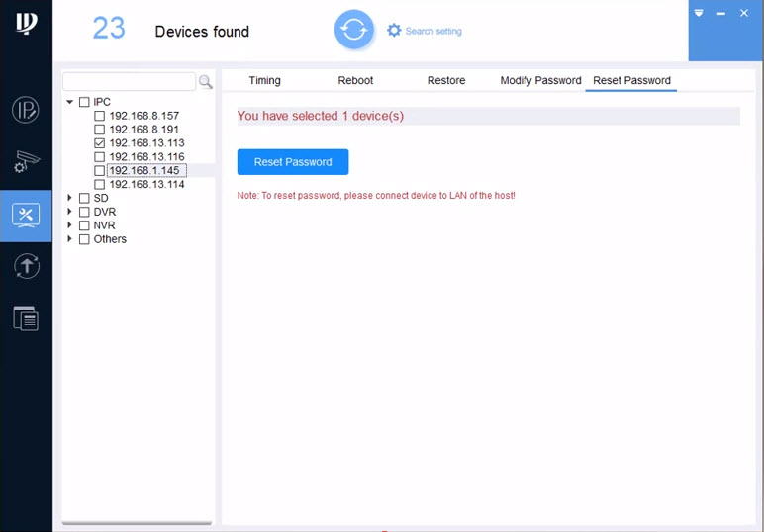
Task: Uncheck the 192.168.13.113 device checkbox
Action: [x=99, y=143]
